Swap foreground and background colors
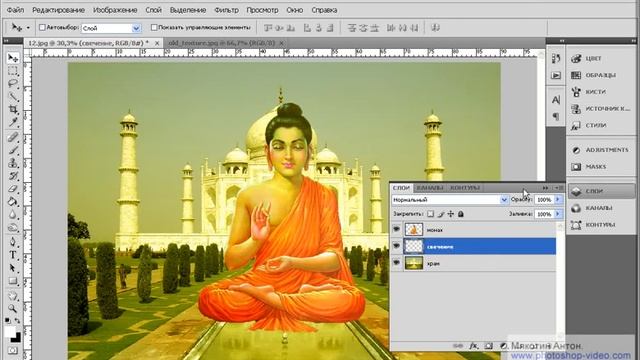This screenshot has width=640, height=360. pos(17,321)
